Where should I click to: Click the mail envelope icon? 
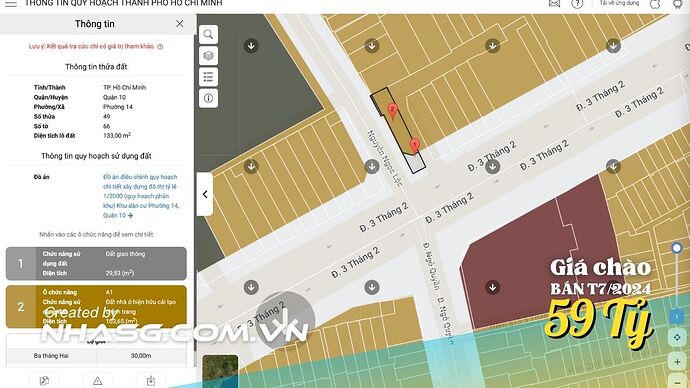click(554, 4)
